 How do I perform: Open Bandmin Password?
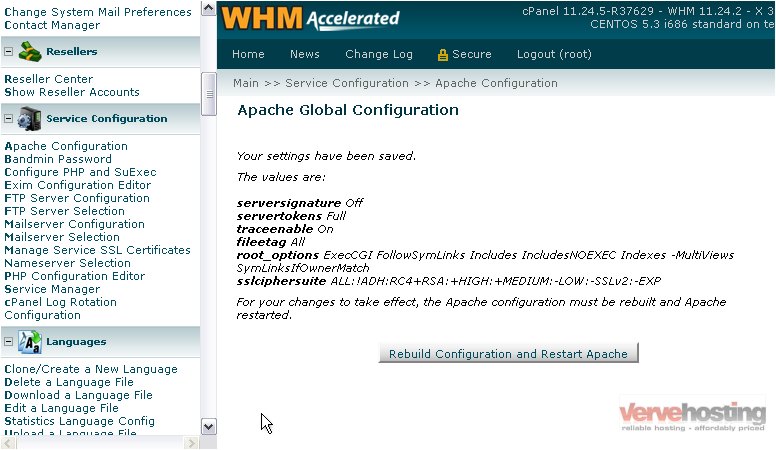tap(58, 159)
